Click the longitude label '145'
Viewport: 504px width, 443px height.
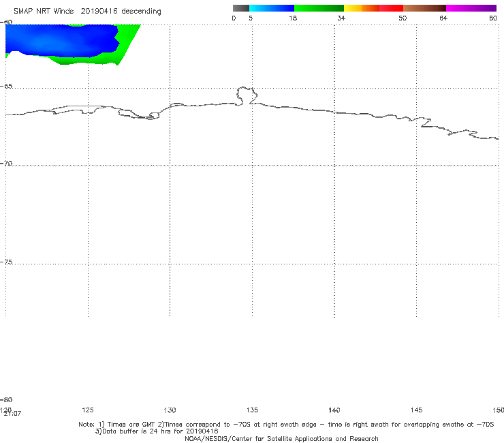(417, 410)
